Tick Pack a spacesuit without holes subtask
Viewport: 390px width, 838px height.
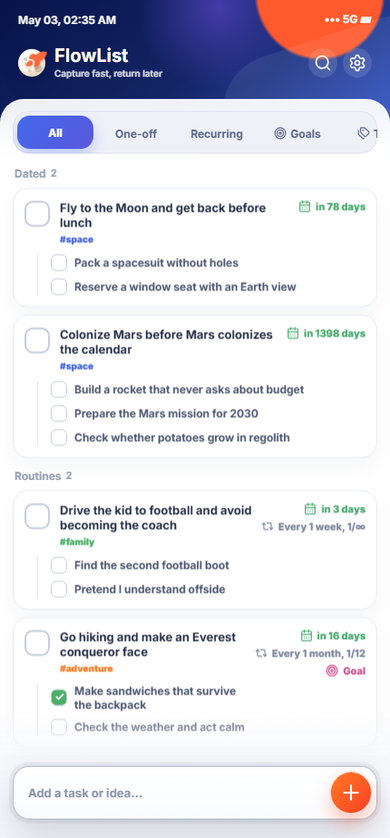[59, 263]
